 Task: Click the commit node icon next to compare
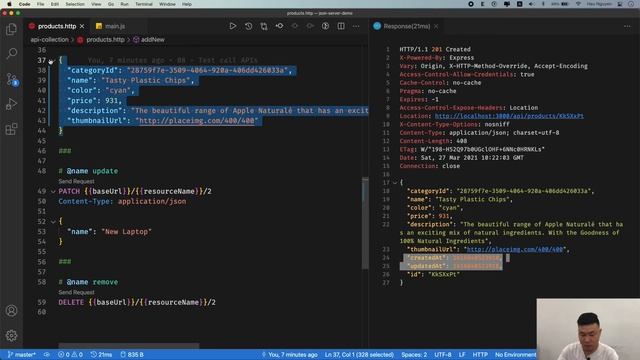[x=280, y=26]
